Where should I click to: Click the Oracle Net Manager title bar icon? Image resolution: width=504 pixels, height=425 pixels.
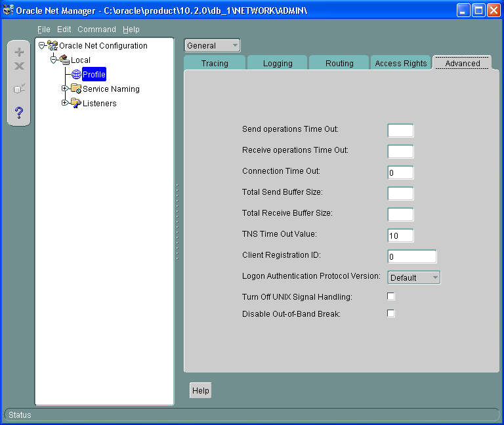point(8,10)
